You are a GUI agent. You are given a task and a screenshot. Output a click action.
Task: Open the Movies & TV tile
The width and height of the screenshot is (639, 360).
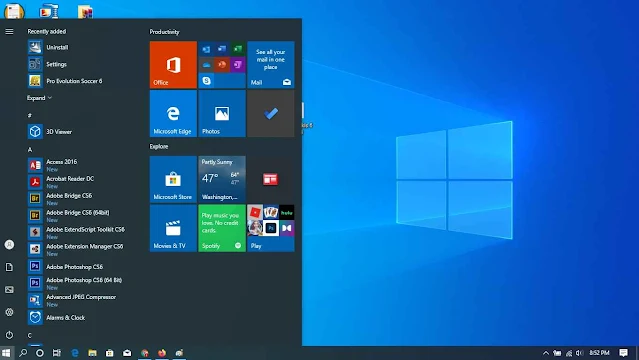coord(173,228)
